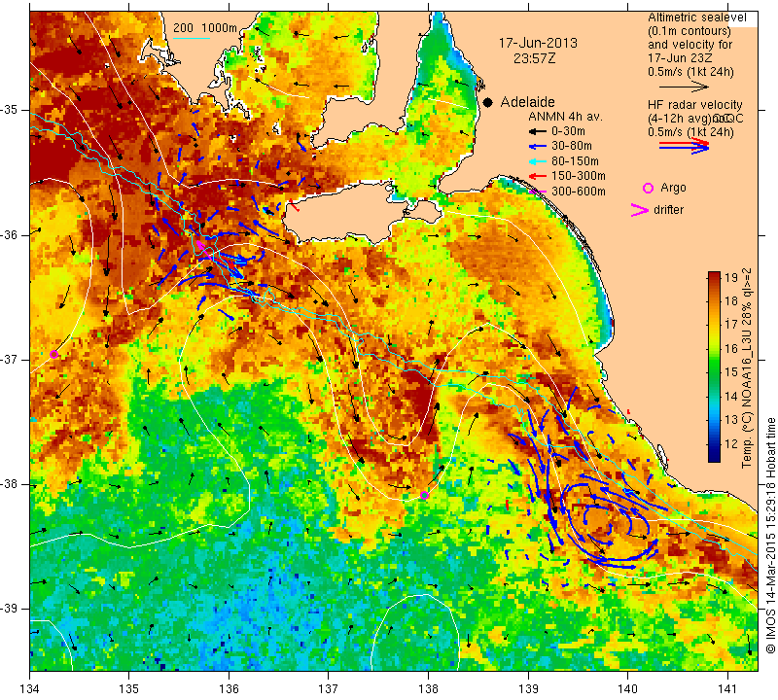
Task: Click the -36 latitude axis label
Action: pyautogui.click(x=11, y=234)
